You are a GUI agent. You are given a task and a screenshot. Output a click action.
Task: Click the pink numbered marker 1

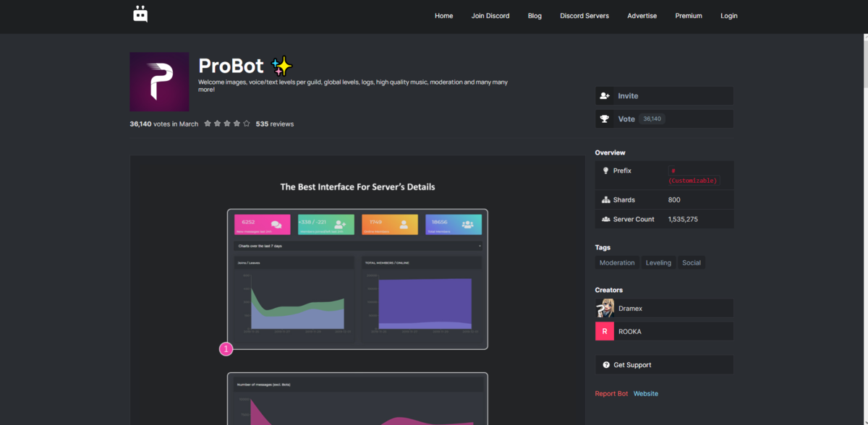pos(226,349)
